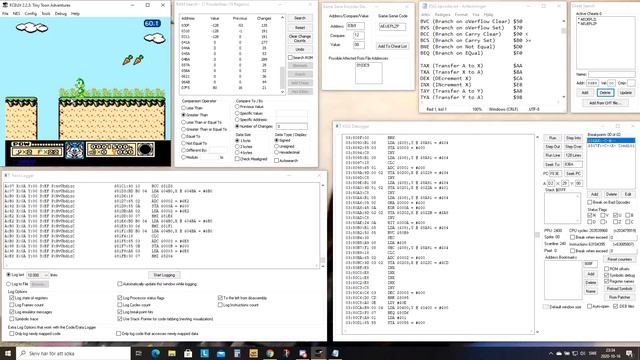Open the Tools menu in FCEUX
640x360 pixels.
click(46, 13)
